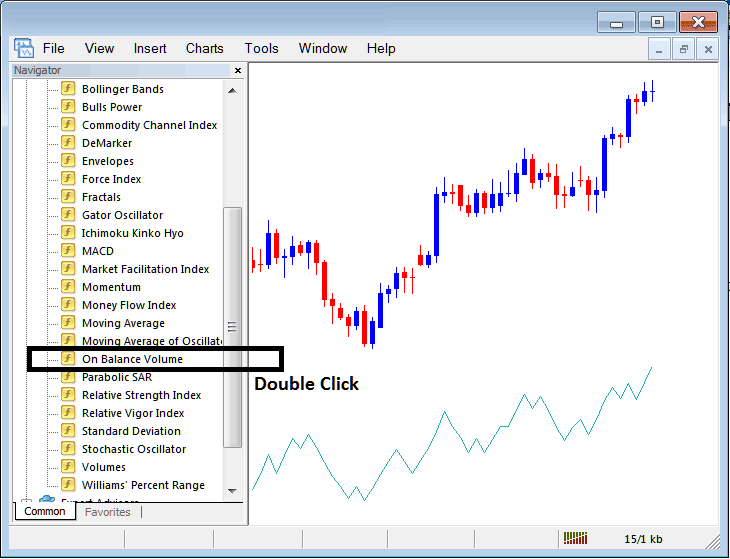
Task: Click the Gator Oscillator icon
Action: pyautogui.click(x=68, y=215)
